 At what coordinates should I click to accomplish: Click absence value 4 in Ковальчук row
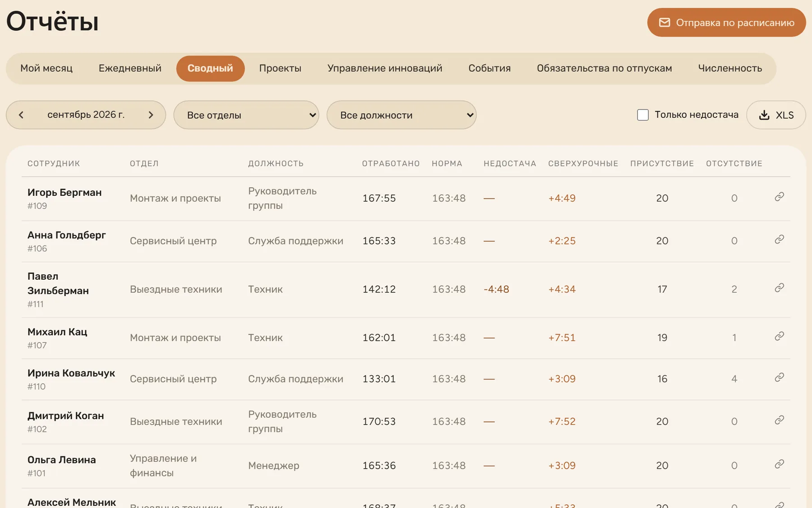[x=734, y=379]
